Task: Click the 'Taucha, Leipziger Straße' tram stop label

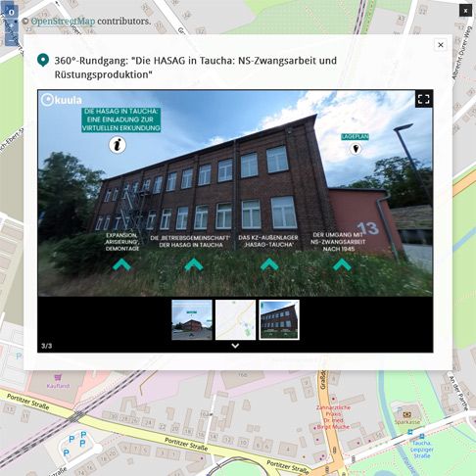Action: tap(422, 450)
